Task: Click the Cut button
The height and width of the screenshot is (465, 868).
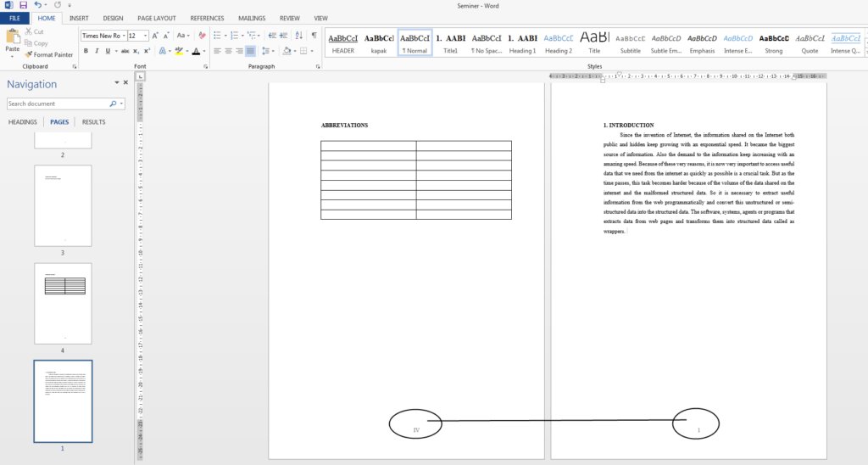Action: 34,31
